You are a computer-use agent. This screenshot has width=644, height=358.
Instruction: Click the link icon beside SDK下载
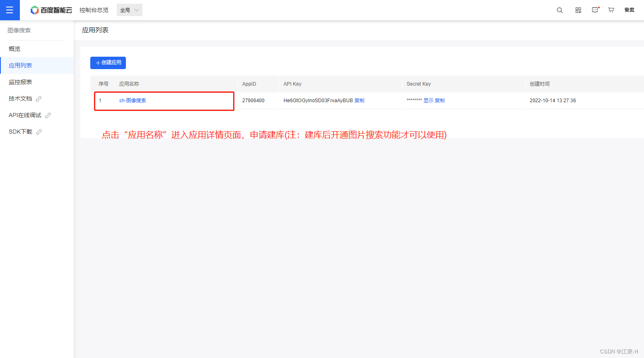click(x=39, y=132)
